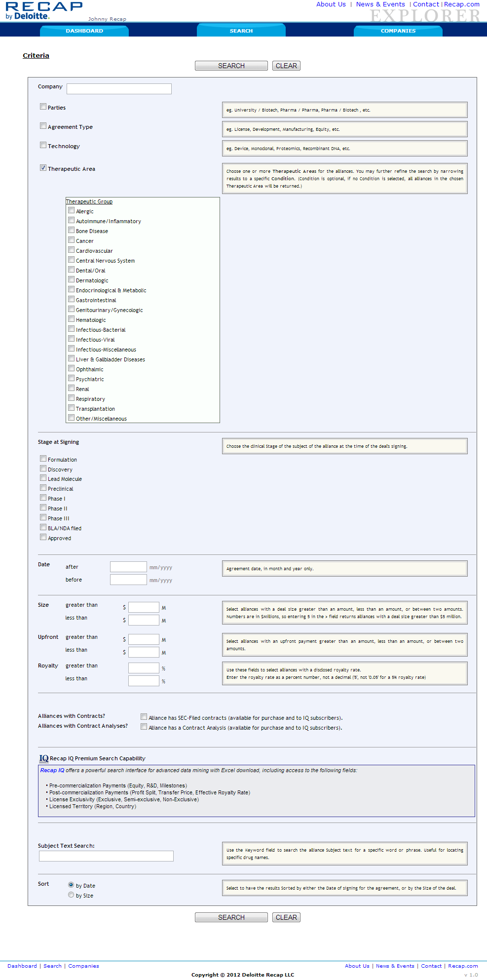This screenshot has width=487, height=980.
Task: Open the Dashboard tab
Action: coord(84,31)
